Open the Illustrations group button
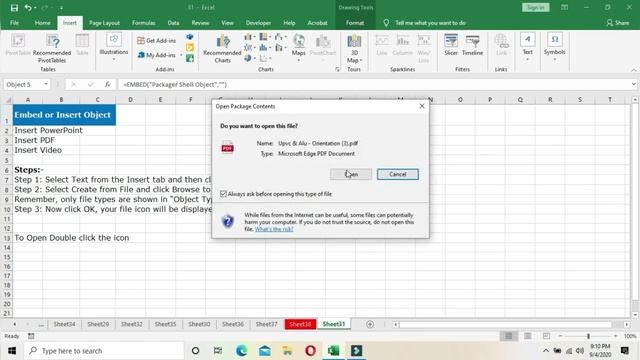 pos(113,47)
